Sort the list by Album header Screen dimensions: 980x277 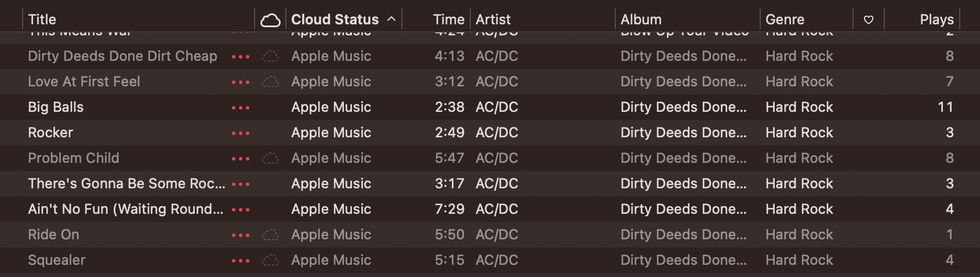(641, 20)
